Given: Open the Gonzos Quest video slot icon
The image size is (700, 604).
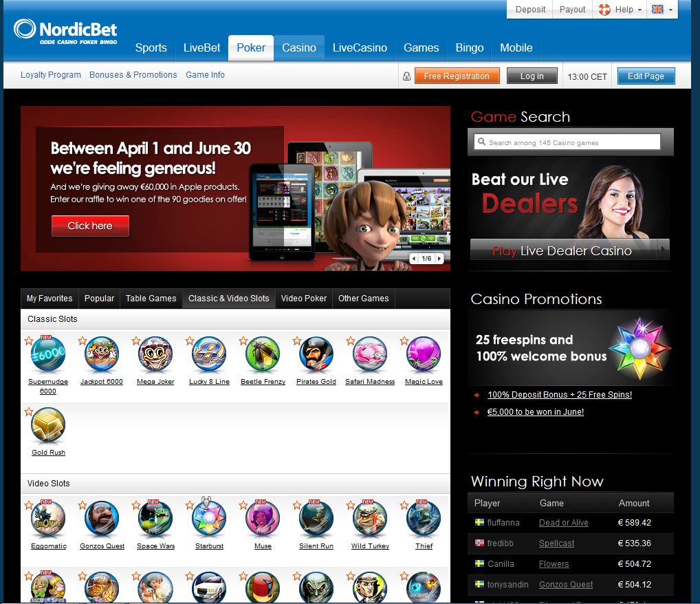Looking at the screenshot, I should point(102,519).
